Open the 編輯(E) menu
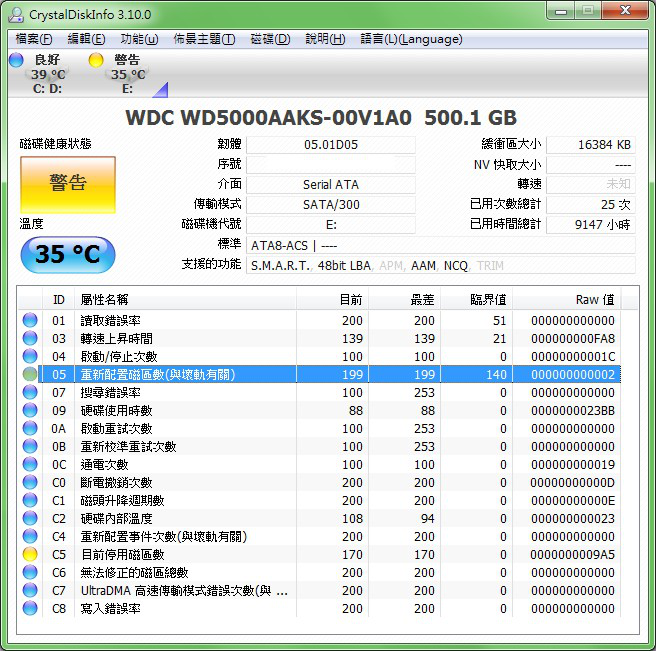Viewport: 656px width, 651px height. pos(86,39)
